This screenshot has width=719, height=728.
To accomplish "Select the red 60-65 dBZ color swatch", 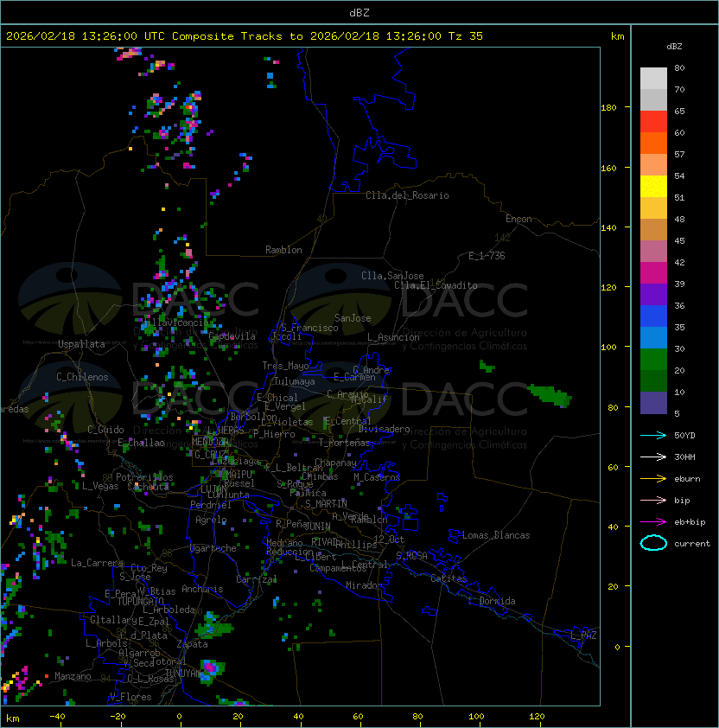I will 653,122.
